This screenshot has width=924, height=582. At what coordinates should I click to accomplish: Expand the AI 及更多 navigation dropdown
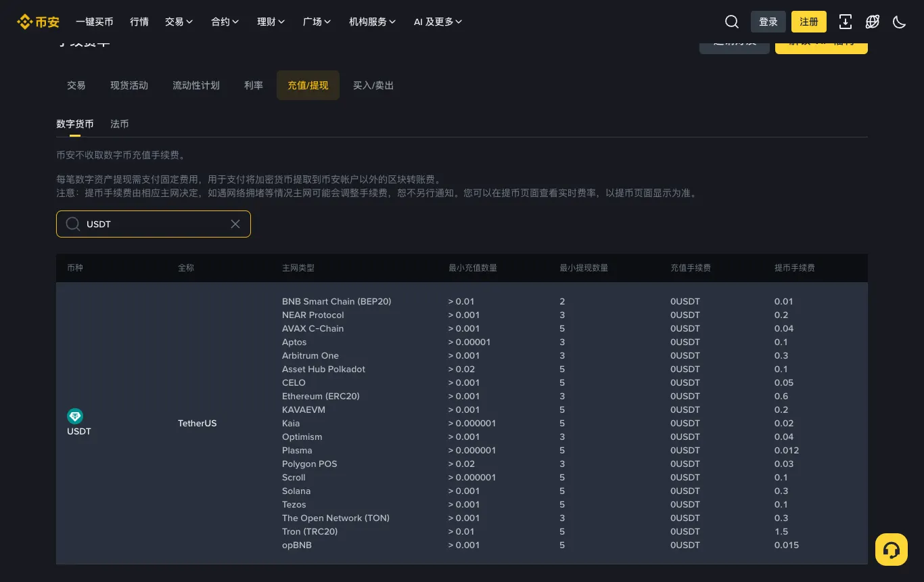pos(438,22)
